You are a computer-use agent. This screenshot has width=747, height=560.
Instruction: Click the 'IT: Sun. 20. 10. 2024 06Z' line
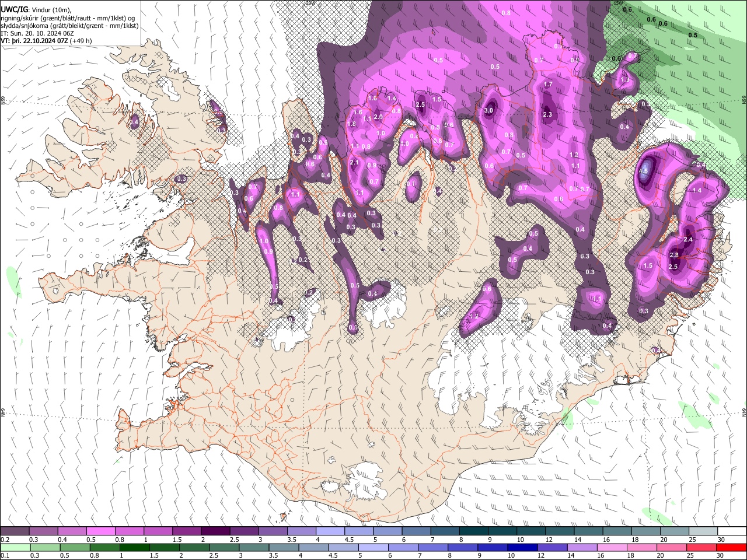[x=37, y=33]
